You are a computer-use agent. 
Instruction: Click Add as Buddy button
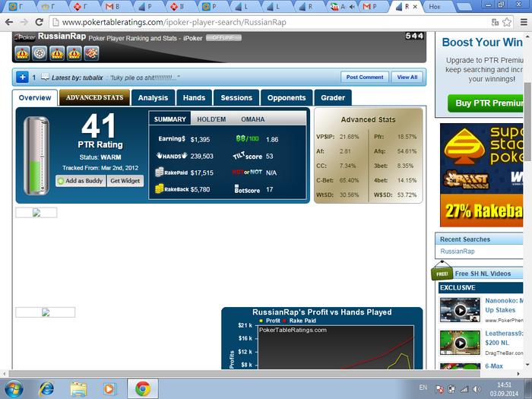point(81,181)
